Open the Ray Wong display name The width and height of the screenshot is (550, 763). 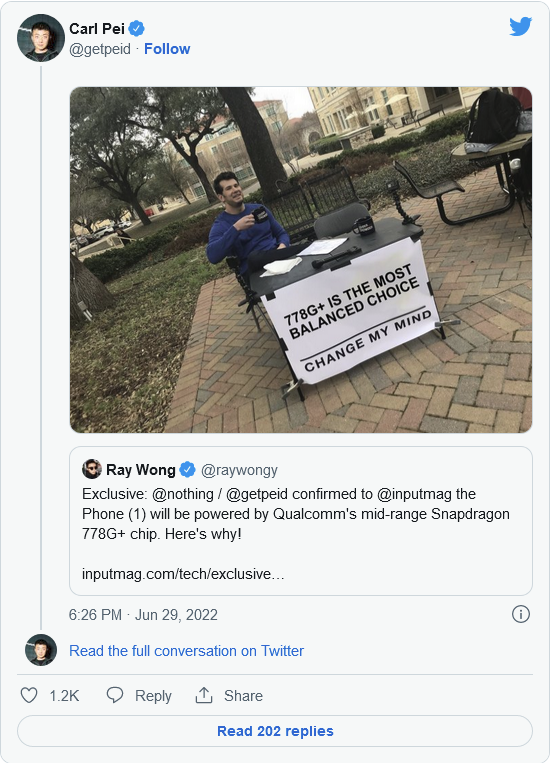(141, 470)
